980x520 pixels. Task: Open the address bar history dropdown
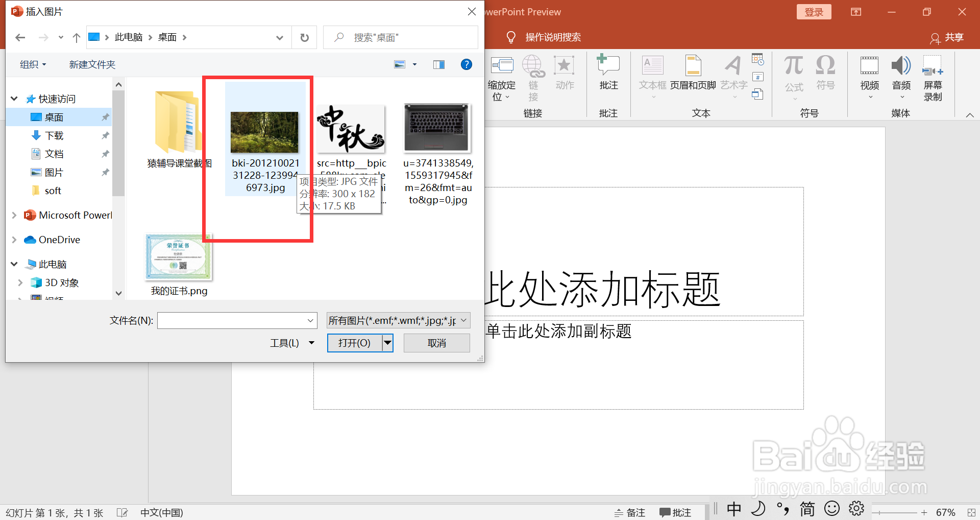coord(280,37)
